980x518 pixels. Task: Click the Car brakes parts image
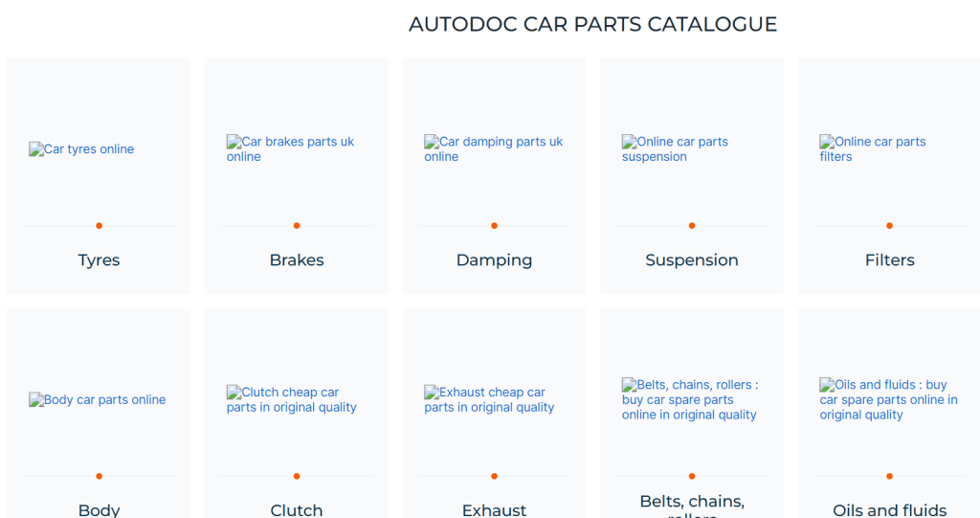click(x=290, y=149)
